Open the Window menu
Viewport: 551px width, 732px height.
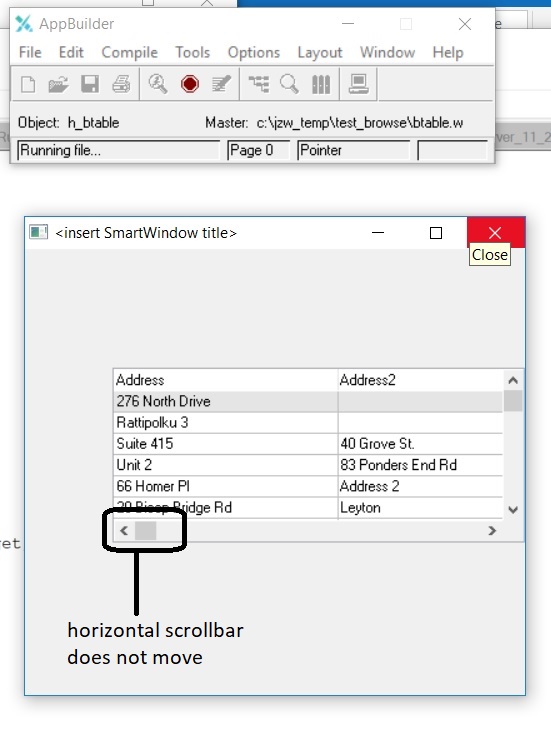pos(387,52)
